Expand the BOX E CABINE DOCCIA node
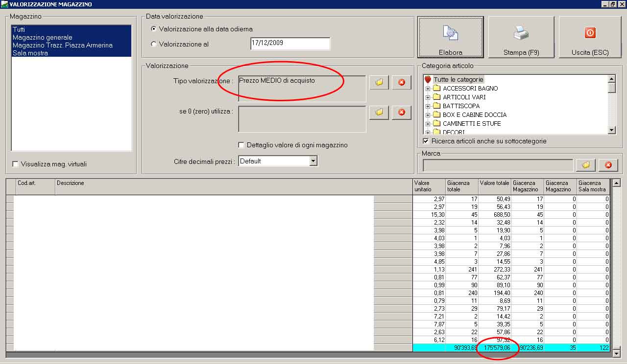The image size is (627, 364). (428, 115)
